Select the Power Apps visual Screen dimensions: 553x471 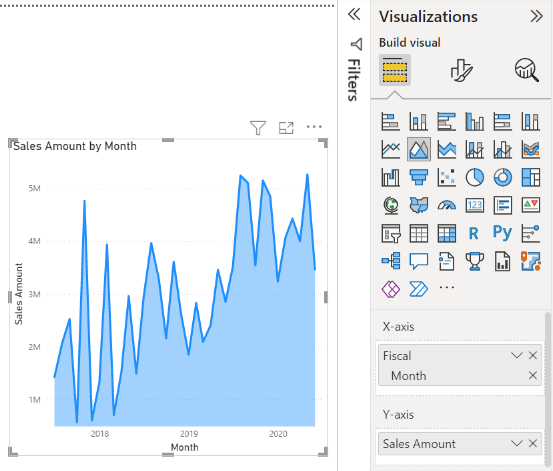click(390, 289)
